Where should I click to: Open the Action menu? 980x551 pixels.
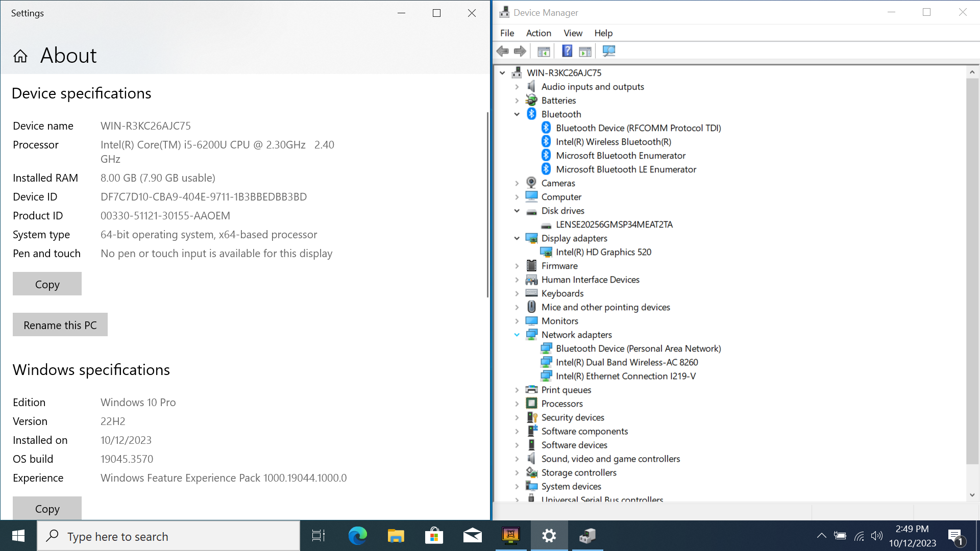(x=538, y=33)
